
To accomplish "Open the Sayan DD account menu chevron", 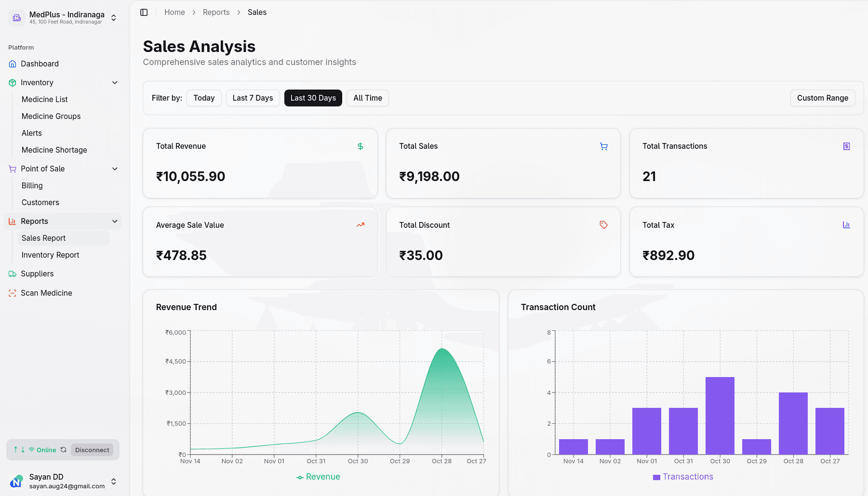I will [114, 482].
